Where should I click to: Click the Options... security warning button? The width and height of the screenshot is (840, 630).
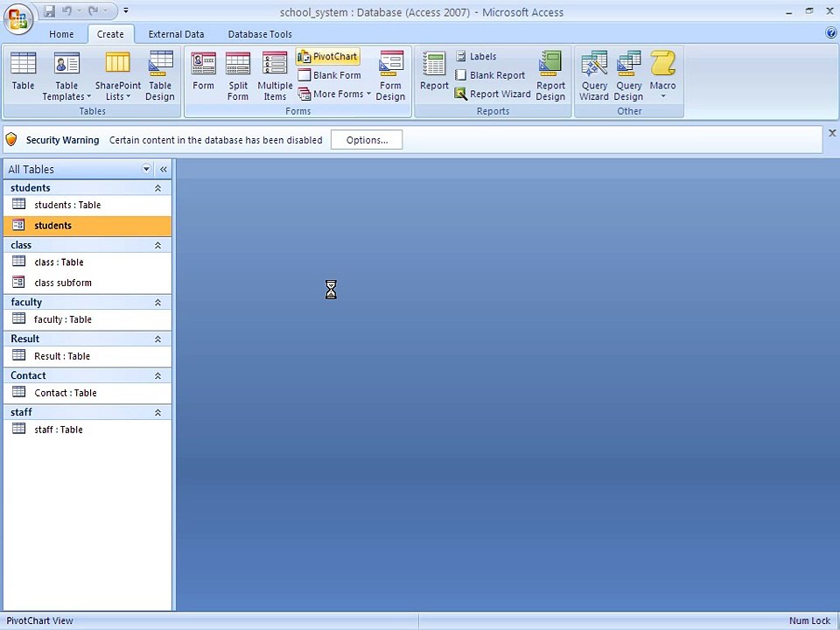point(367,140)
